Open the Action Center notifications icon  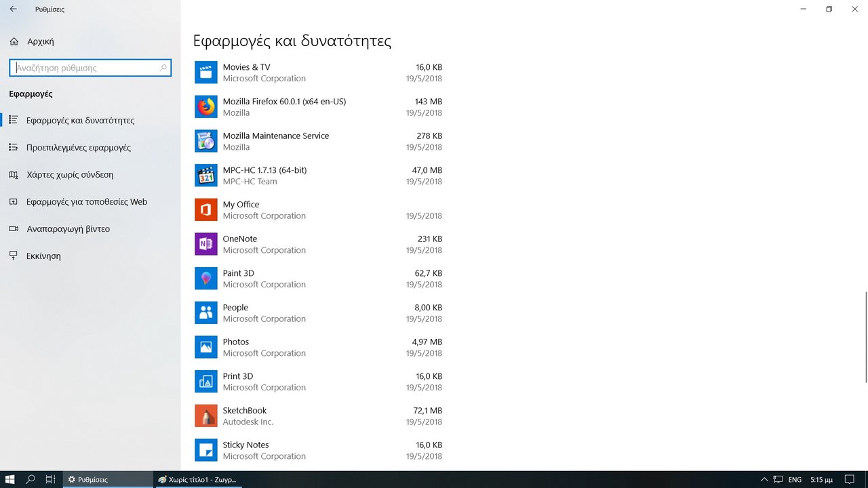(x=848, y=479)
